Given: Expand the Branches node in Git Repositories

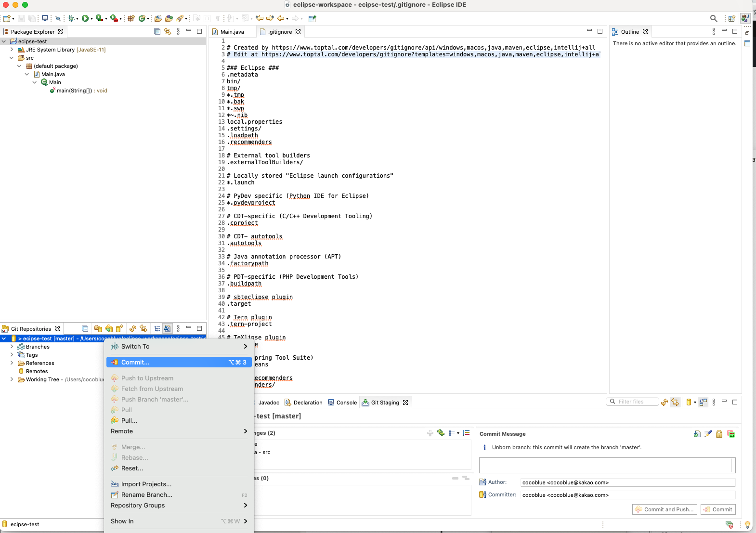Looking at the screenshot, I should (x=12, y=347).
